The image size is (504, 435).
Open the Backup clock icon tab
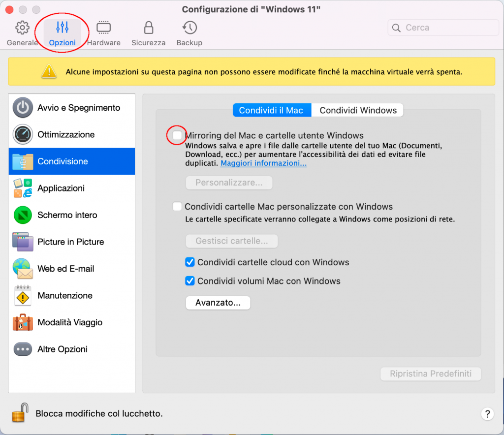coord(189,28)
